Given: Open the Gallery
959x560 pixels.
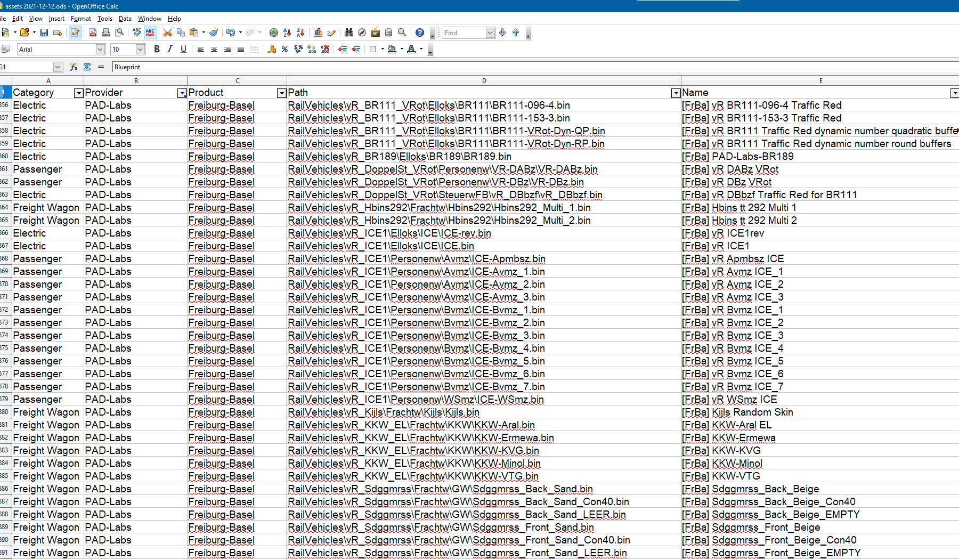Looking at the screenshot, I should [376, 33].
